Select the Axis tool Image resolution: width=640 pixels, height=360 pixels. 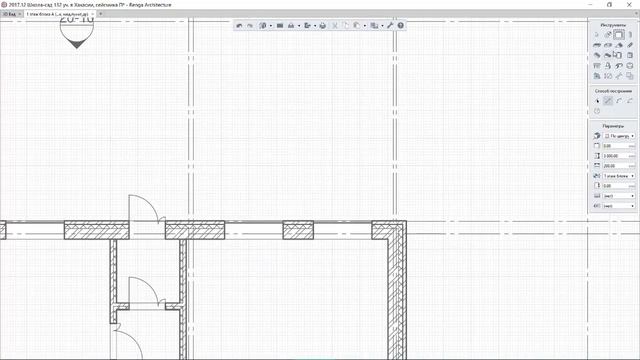click(608, 35)
